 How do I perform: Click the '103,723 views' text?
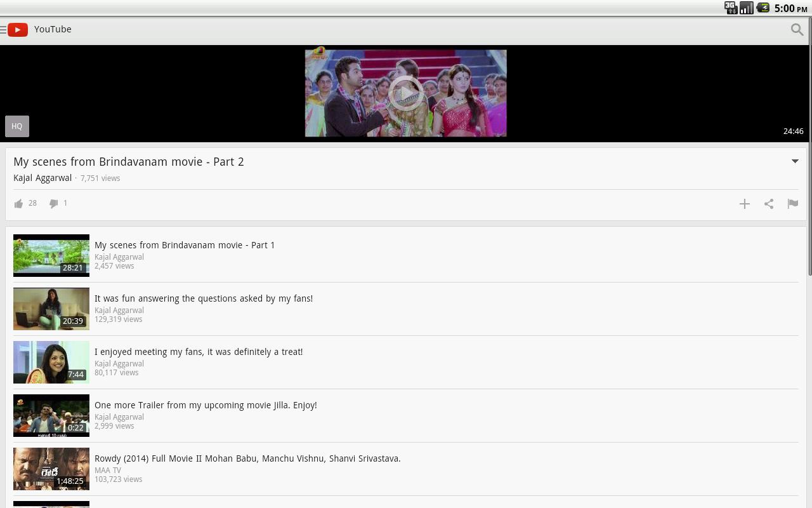[118, 479]
